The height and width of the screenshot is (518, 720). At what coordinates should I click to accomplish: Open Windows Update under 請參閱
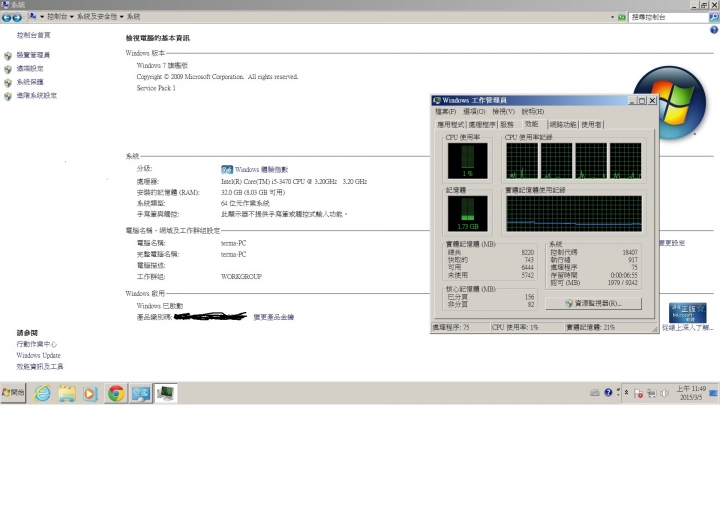click(x=39, y=355)
